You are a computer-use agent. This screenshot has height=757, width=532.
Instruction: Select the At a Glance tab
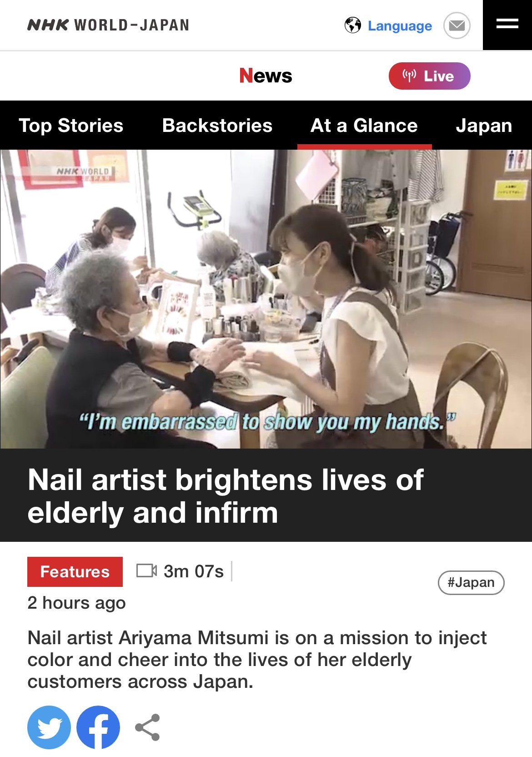pos(364,126)
